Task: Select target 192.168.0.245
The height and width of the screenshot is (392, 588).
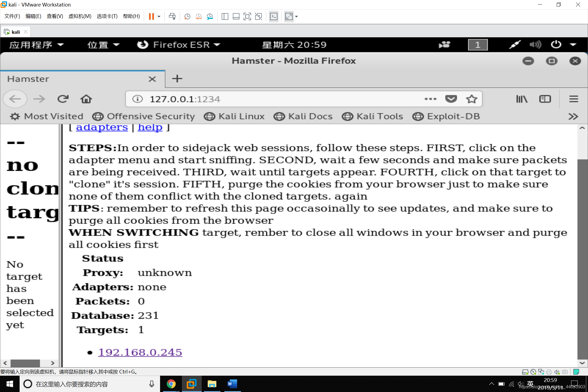Action: [x=140, y=352]
